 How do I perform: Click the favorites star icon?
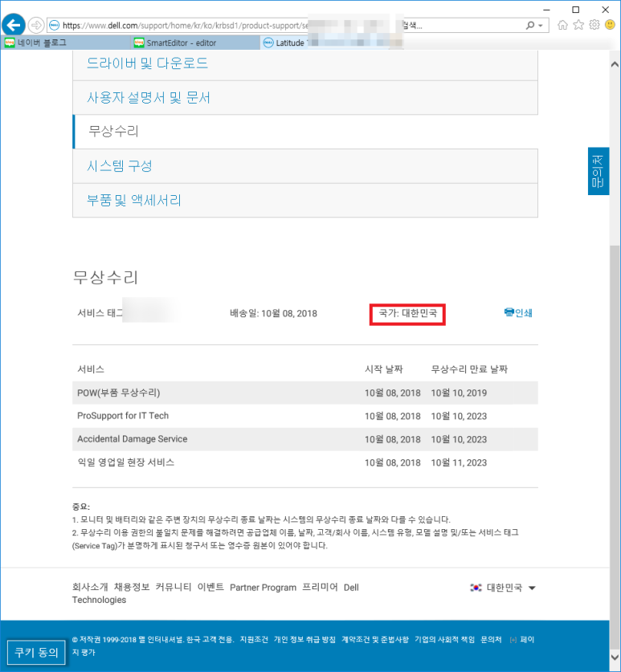click(x=578, y=25)
